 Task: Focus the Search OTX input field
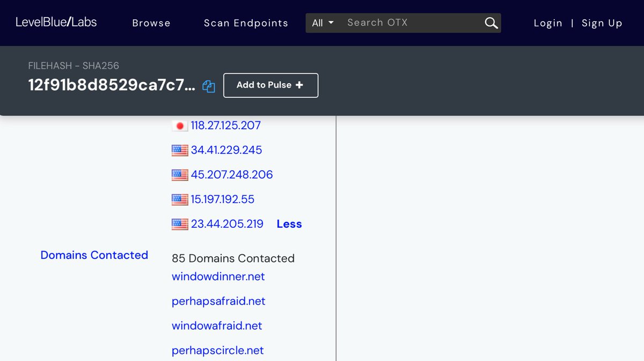pos(411,23)
